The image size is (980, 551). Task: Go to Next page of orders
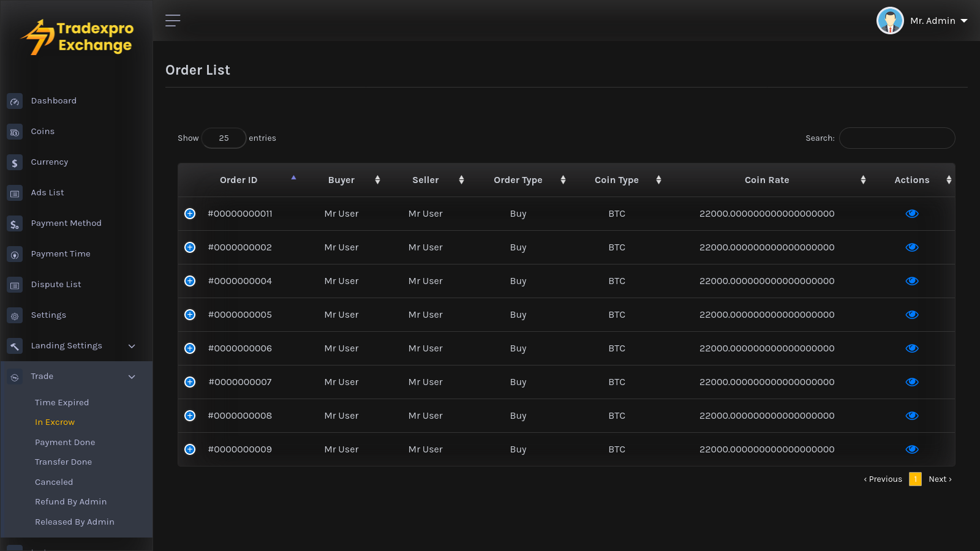pos(940,479)
